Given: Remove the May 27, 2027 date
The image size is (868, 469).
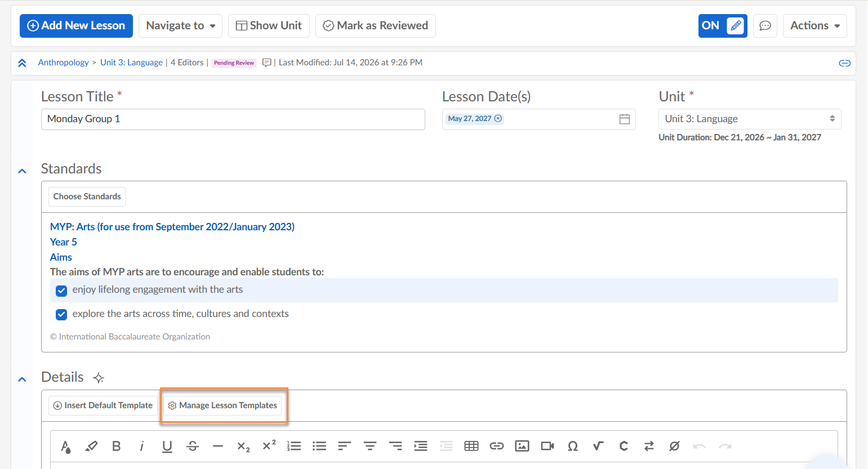Looking at the screenshot, I should coord(498,119).
